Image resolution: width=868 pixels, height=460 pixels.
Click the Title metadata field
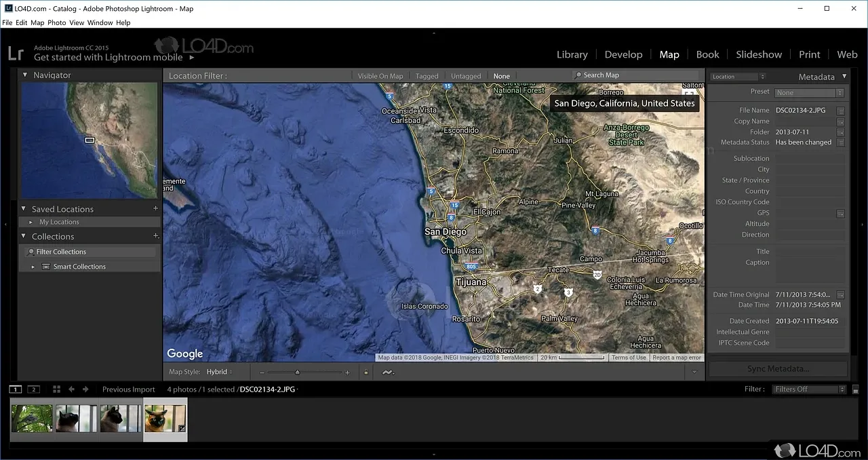coord(810,252)
